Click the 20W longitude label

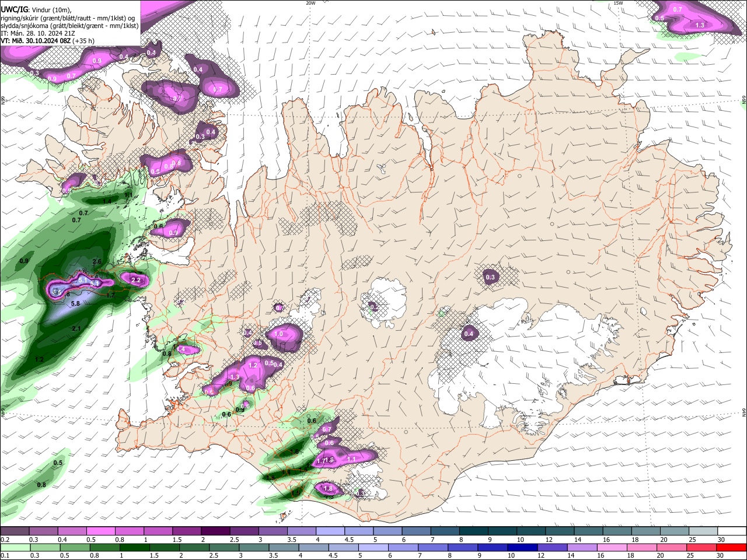(310, 3)
